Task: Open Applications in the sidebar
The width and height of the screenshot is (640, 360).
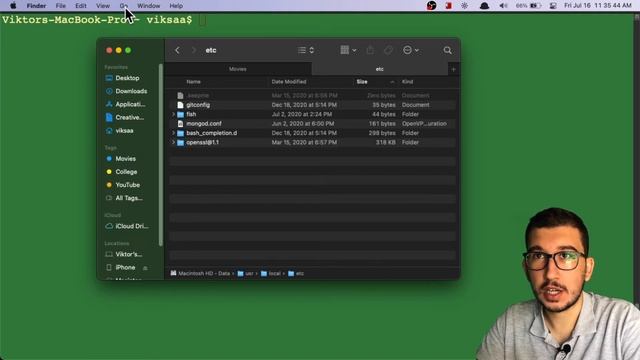Action: (130, 104)
